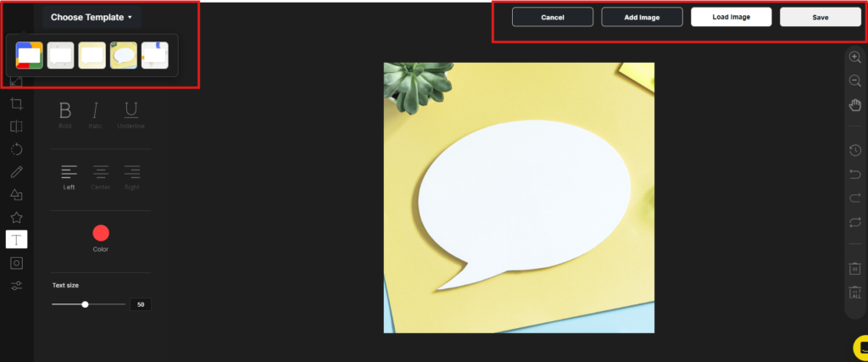Screen dimensions: 868x362
Task: Open the Choose Template dropdown
Action: [x=92, y=17]
